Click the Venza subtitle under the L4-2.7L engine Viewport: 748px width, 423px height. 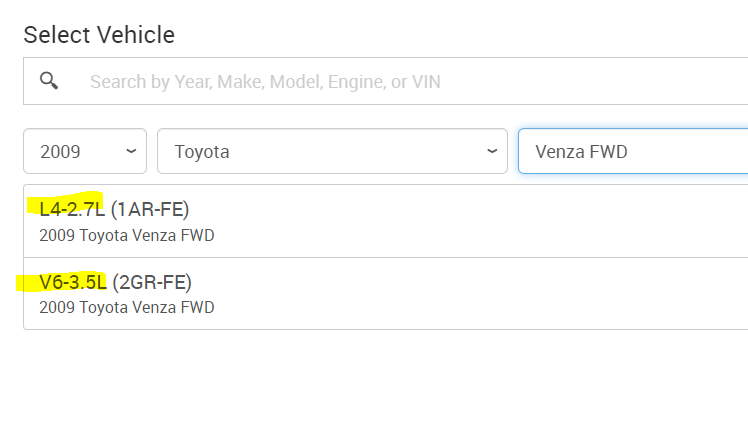click(127, 236)
